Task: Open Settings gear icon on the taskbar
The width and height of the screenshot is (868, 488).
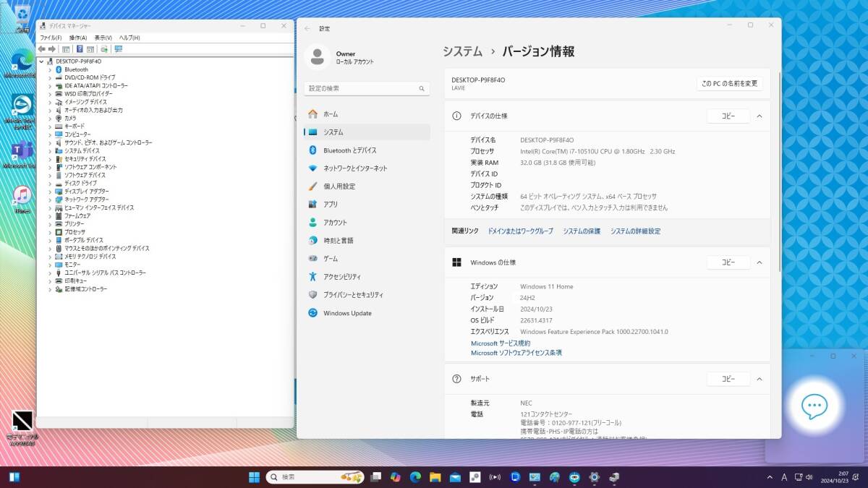Action: (x=594, y=477)
